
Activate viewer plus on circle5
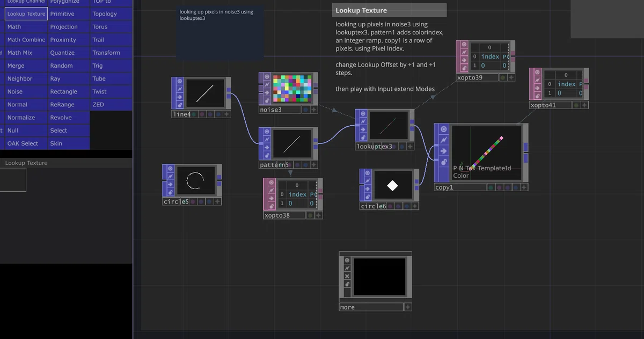pos(217,201)
